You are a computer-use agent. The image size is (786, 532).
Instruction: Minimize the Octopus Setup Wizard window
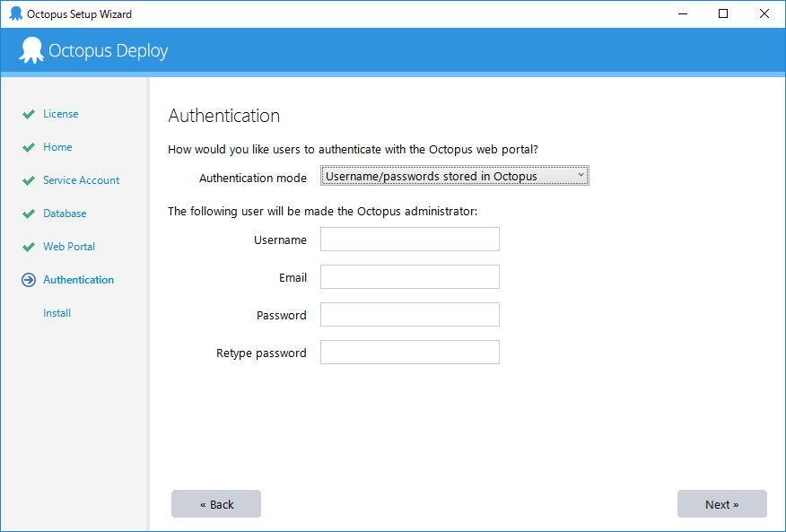pos(682,13)
